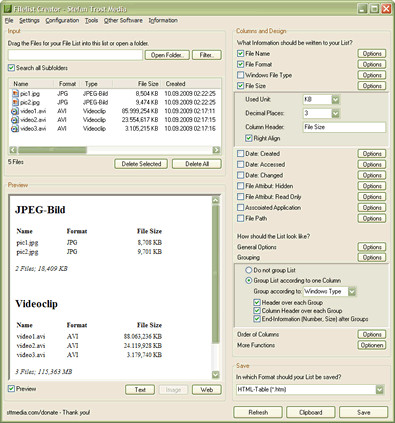Viewport: 395px width, 423px height.
Task: Click the pic2.jpg image file icon
Action: click(x=15, y=102)
